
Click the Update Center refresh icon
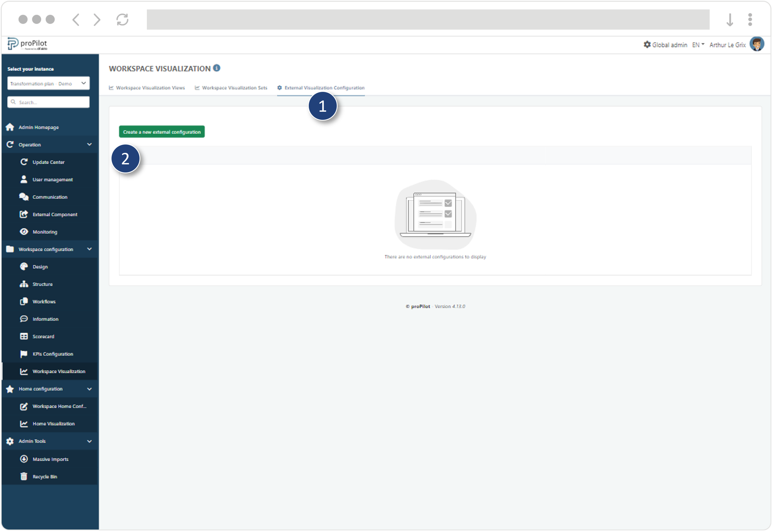click(x=24, y=162)
